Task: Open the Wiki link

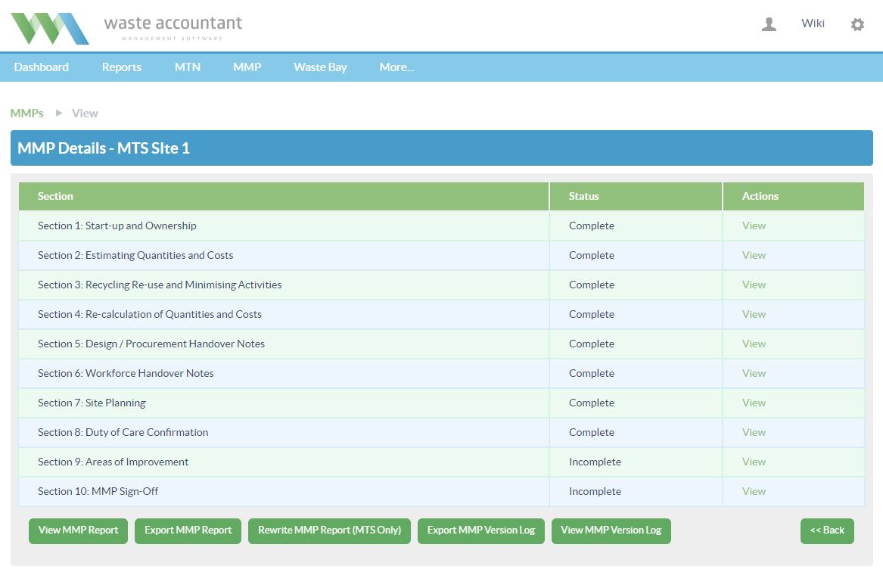Action: (813, 23)
